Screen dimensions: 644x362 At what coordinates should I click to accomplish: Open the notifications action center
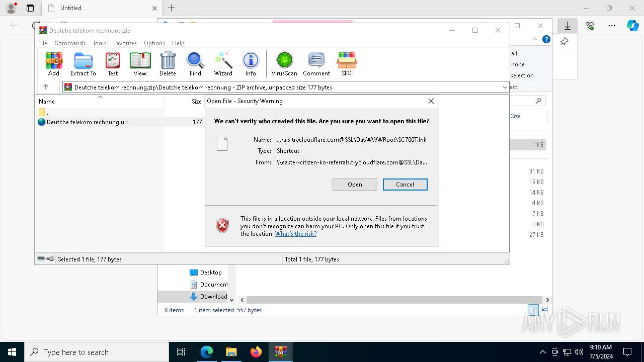(x=627, y=352)
